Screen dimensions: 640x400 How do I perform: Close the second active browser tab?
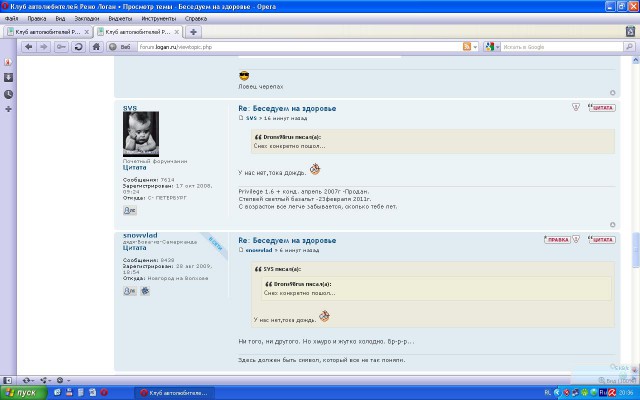[177, 32]
